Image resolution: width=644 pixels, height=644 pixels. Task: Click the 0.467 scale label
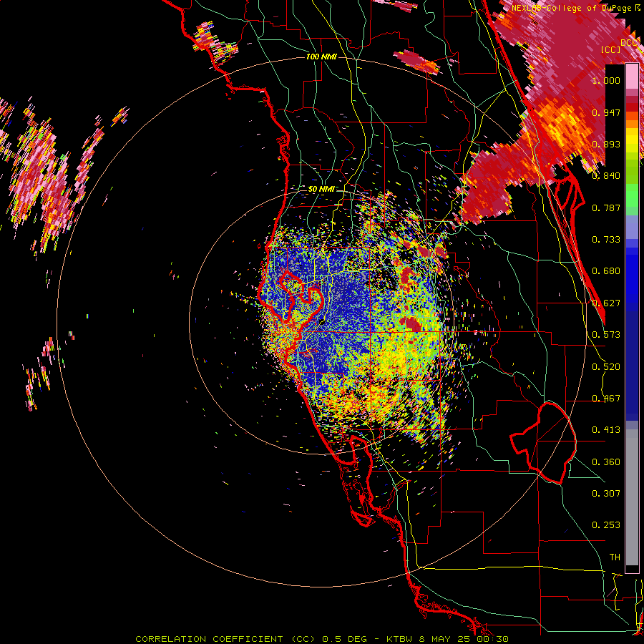pos(606,399)
